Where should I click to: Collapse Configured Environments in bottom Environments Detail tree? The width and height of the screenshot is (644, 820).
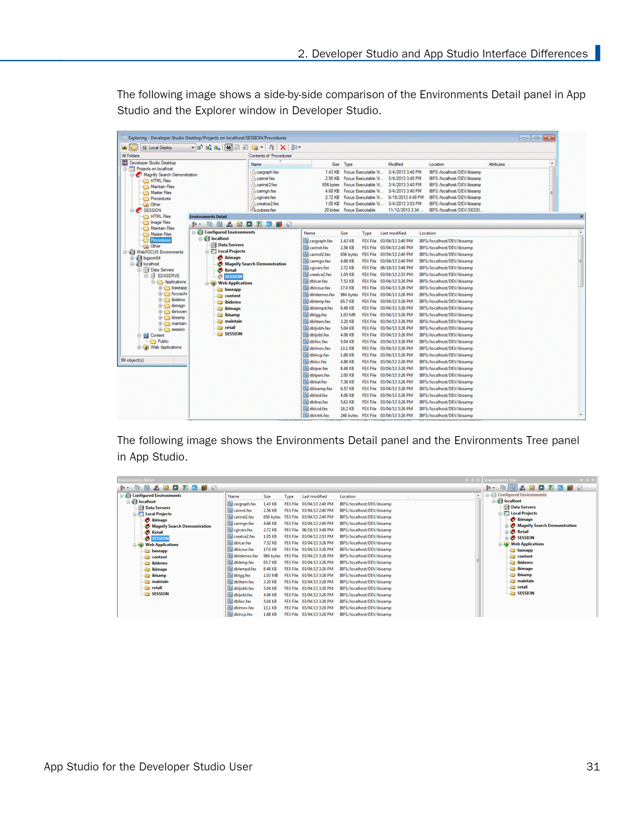point(122,496)
